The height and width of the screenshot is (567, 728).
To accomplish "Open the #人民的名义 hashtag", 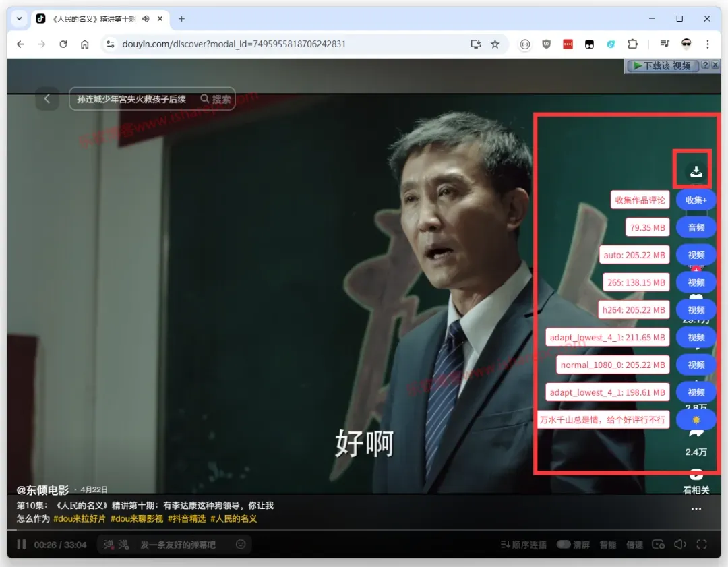I will point(233,518).
